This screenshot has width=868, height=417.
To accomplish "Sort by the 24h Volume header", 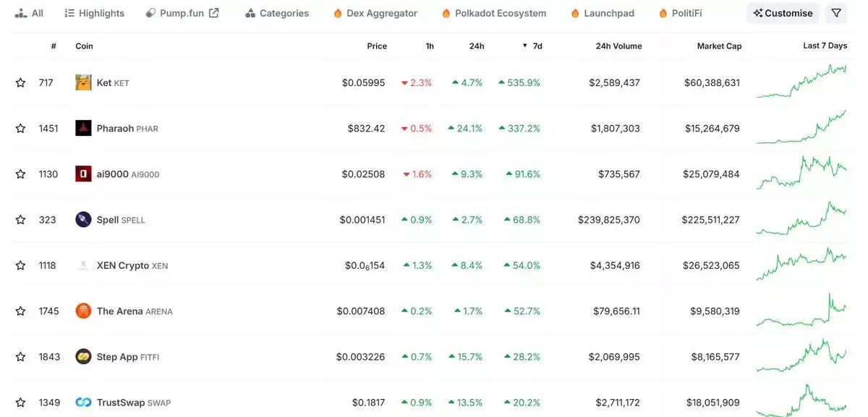I will coord(618,46).
